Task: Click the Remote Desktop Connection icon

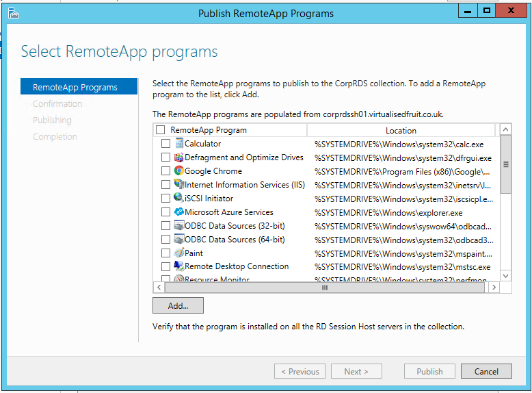Action: click(179, 266)
